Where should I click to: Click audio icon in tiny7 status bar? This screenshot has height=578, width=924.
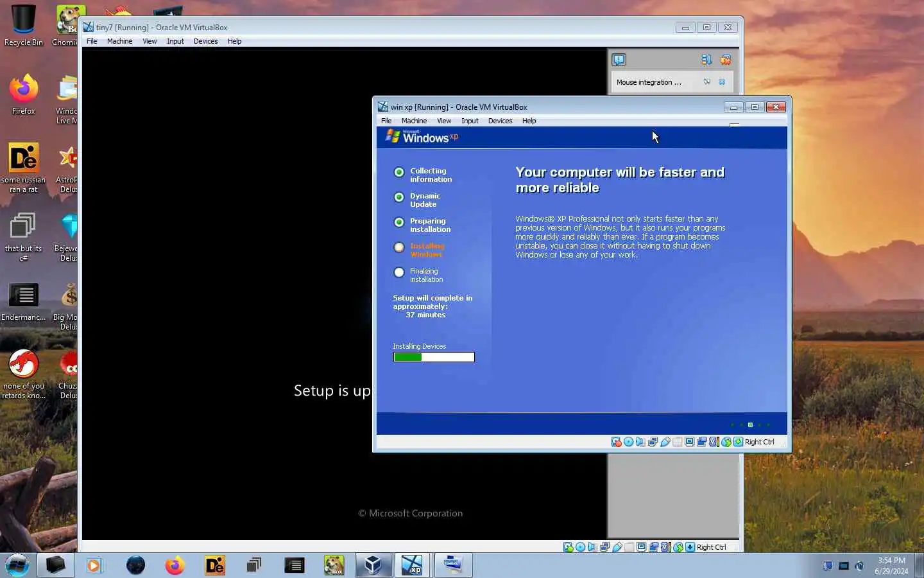[592, 547]
